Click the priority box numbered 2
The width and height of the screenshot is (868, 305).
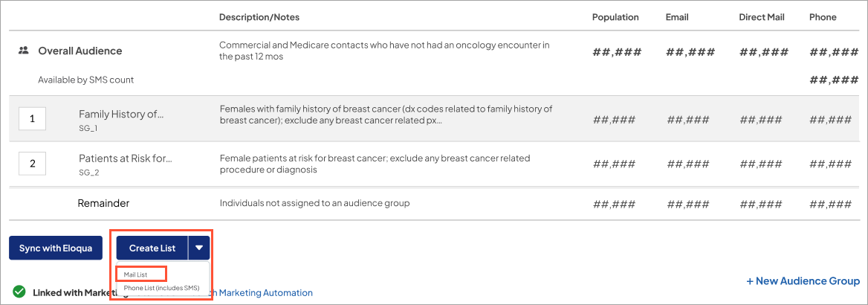[x=32, y=163]
